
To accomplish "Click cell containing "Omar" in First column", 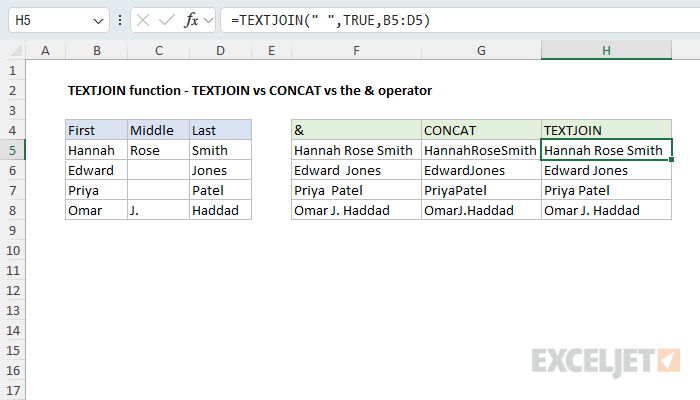I will click(x=96, y=210).
